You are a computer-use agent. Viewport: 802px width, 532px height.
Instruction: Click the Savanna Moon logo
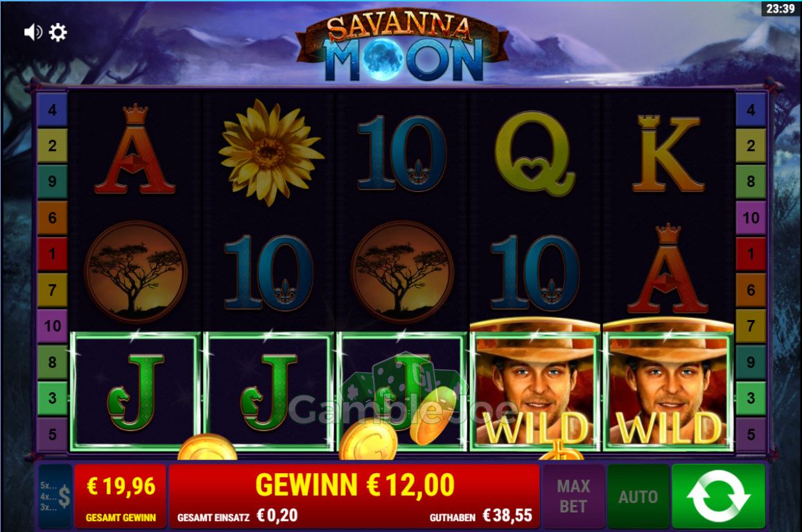click(403, 47)
